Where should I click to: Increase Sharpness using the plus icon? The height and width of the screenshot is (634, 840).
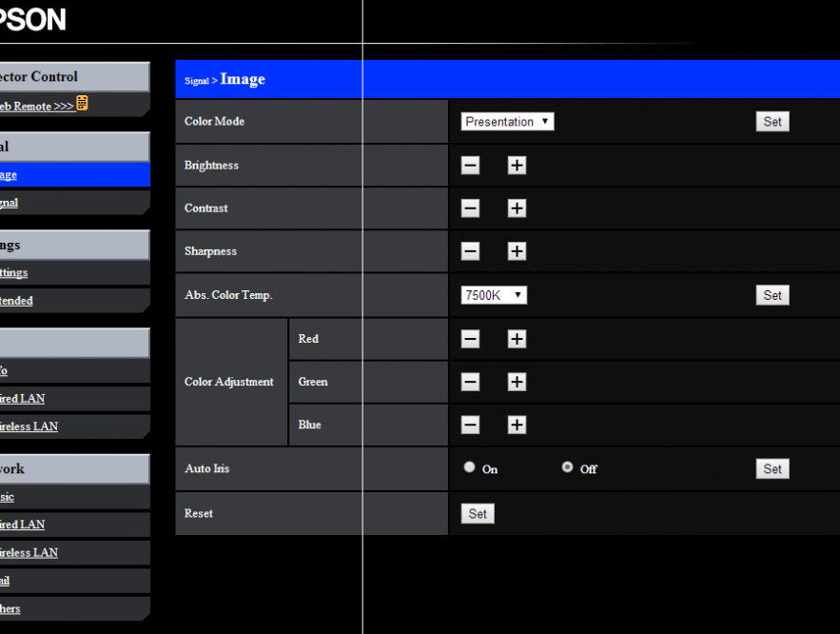coord(517,250)
